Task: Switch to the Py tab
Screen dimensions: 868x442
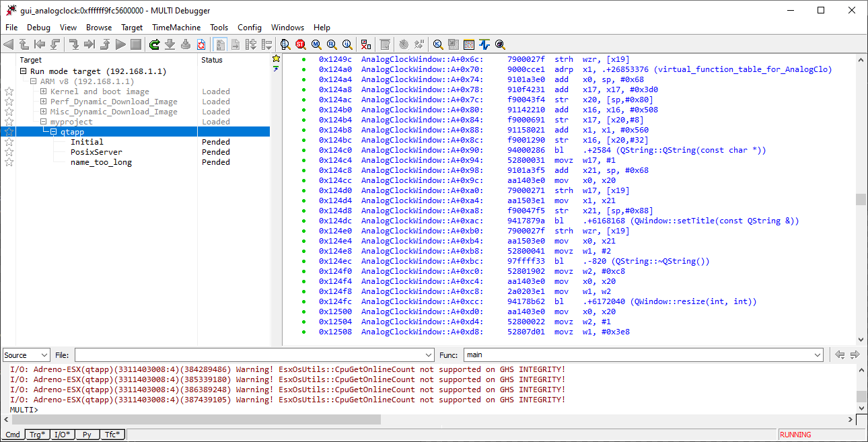Action: [86, 434]
